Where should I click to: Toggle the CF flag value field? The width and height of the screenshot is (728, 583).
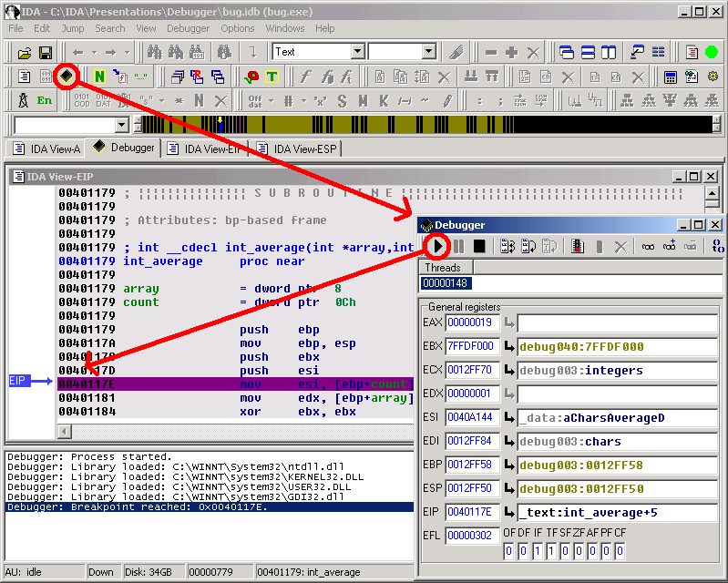click(x=620, y=551)
